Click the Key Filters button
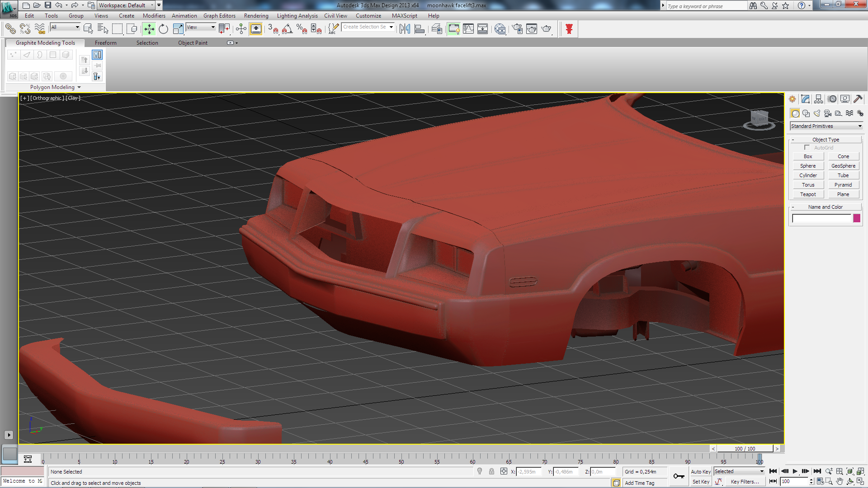 pos(745,482)
